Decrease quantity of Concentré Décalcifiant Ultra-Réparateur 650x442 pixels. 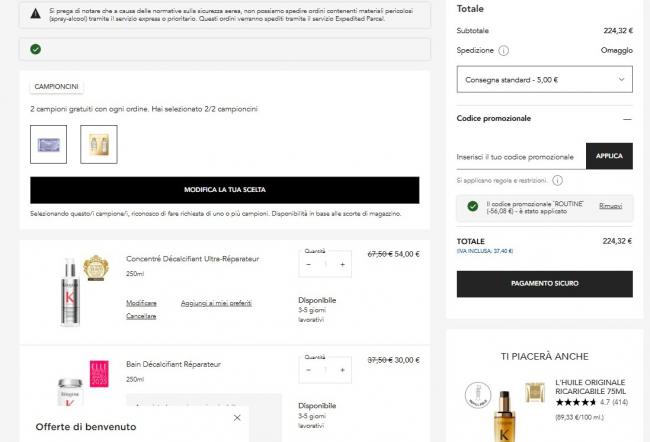pos(308,265)
